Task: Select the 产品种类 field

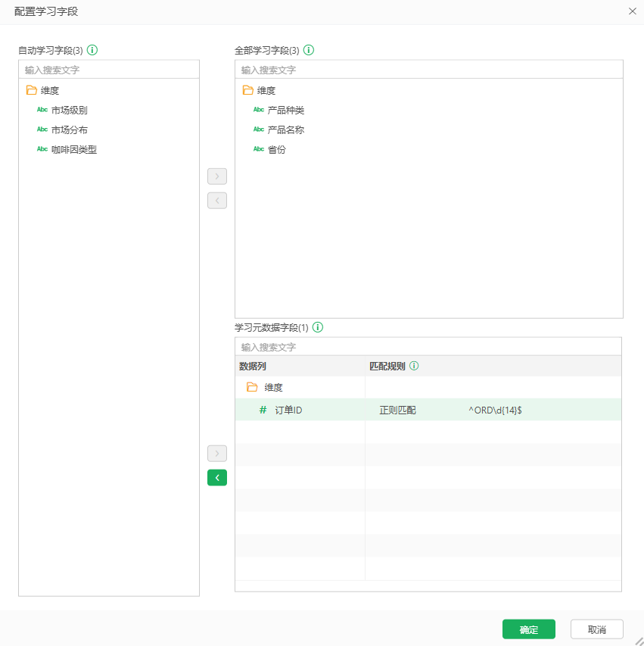Action: pos(285,110)
